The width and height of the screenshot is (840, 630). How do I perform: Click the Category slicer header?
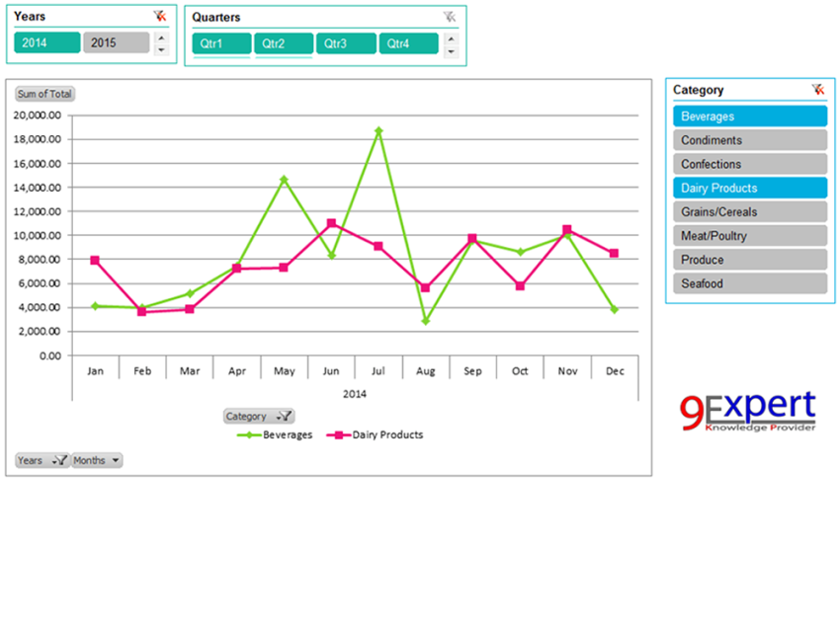click(698, 90)
